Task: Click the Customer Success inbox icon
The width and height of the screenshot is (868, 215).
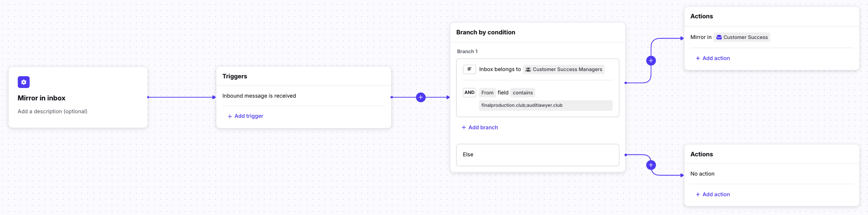Action: coord(719,38)
